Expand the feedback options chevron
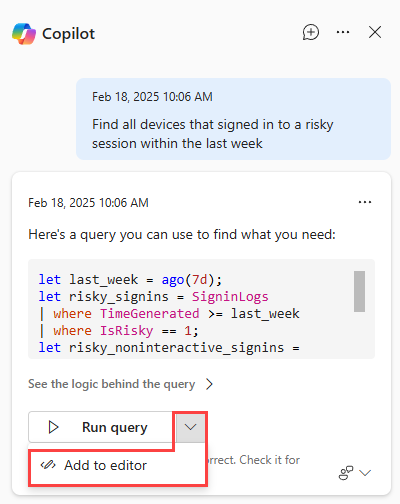This screenshot has height=504, width=400. tap(365, 473)
